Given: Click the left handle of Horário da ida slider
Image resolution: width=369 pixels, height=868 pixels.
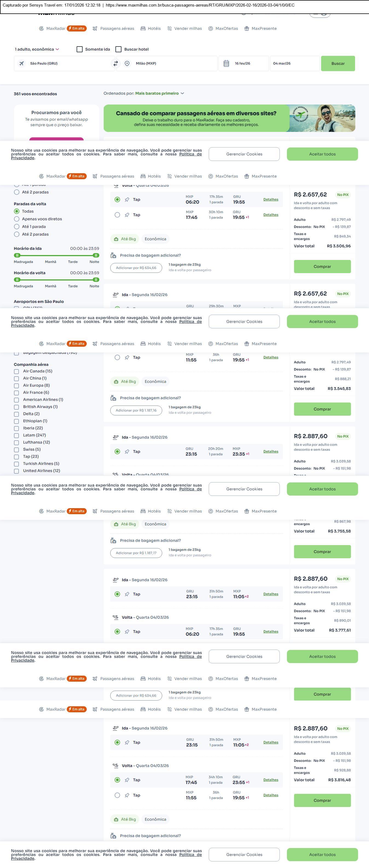Looking at the screenshot, I should pos(17,255).
